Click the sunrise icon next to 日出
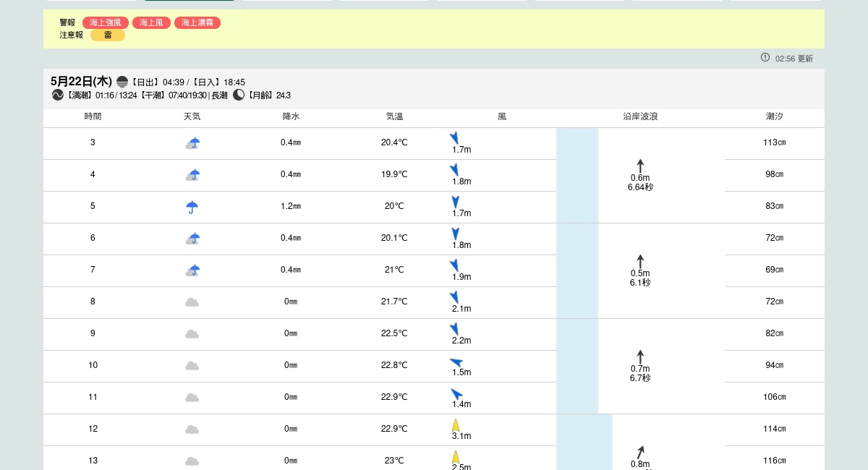The image size is (868, 470). coord(122,82)
